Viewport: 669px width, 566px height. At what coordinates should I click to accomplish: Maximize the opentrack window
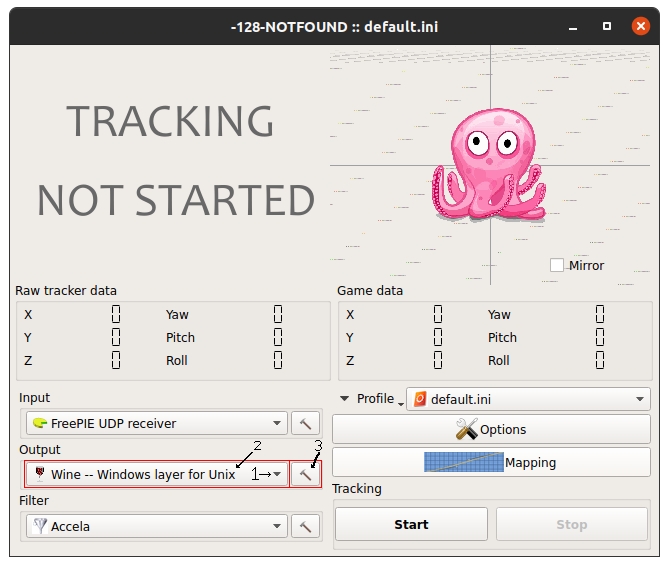click(x=606, y=25)
